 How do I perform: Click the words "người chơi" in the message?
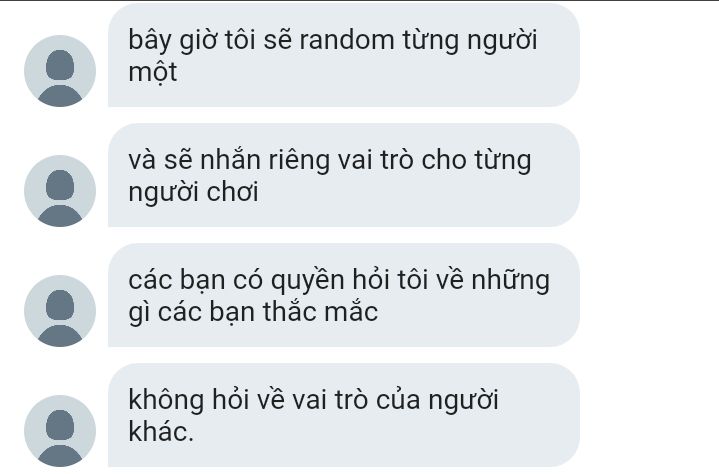(194, 192)
